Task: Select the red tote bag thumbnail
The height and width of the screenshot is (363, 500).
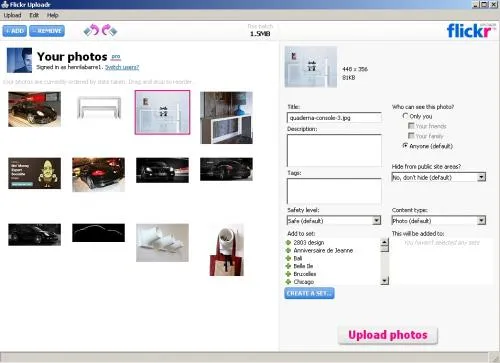Action: (x=227, y=250)
